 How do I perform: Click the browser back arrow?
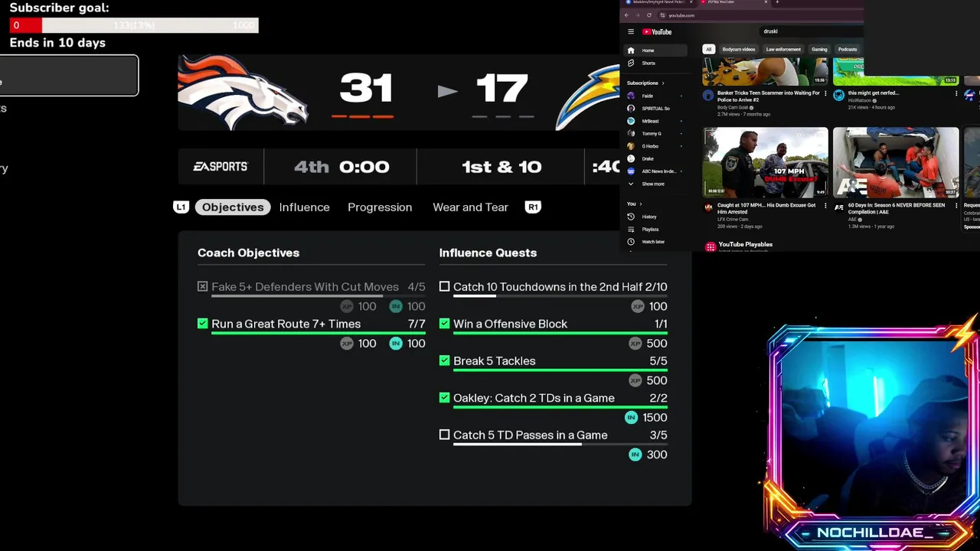point(626,15)
